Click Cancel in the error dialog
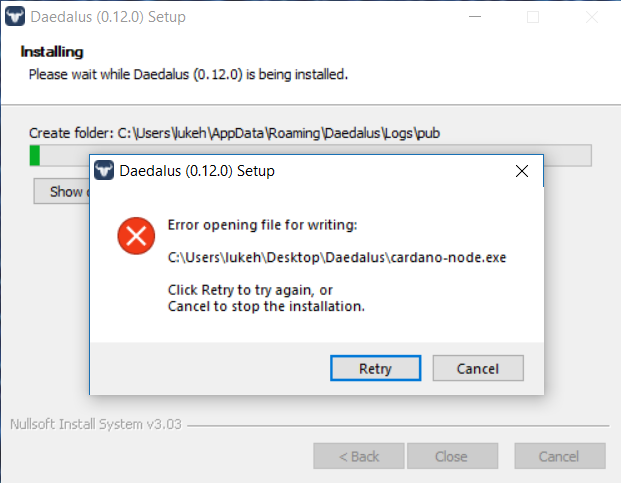 478,368
